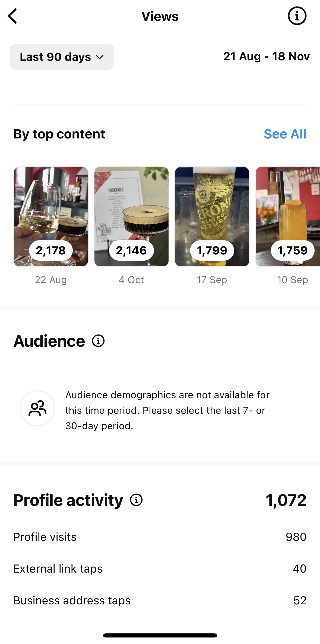The width and height of the screenshot is (320, 644).
Task: Tap the 21 Aug - 18 Nov date range
Action: point(266,56)
